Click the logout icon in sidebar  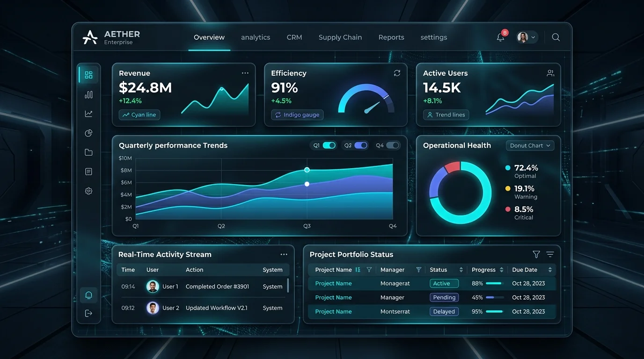click(x=88, y=313)
